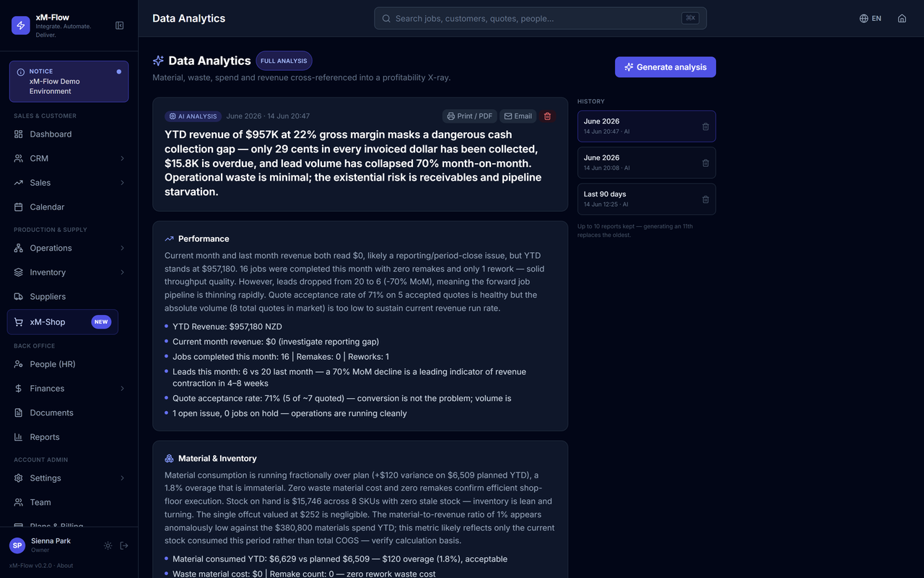Log out using the exit icon
Image resolution: width=924 pixels, height=578 pixels.
tap(124, 545)
